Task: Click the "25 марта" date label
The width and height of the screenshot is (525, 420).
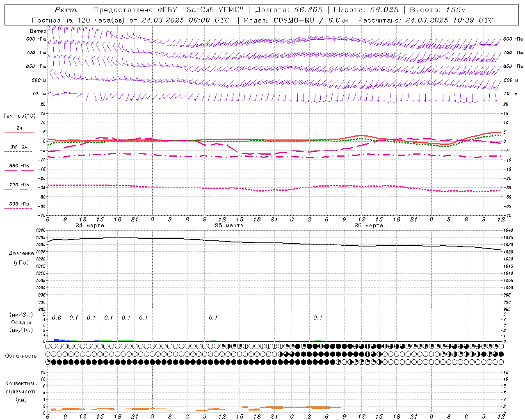Action: 229,226
